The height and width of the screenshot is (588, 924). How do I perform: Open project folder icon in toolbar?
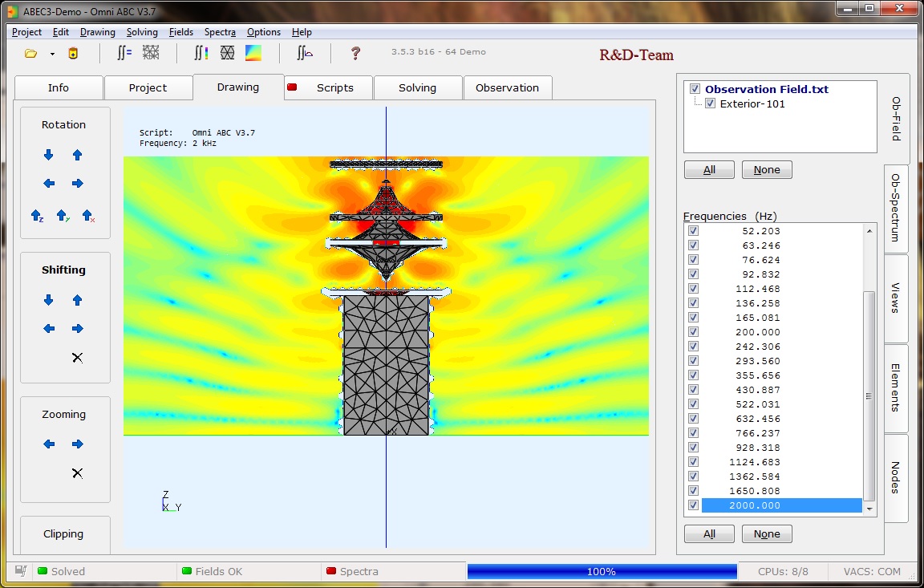(30, 54)
